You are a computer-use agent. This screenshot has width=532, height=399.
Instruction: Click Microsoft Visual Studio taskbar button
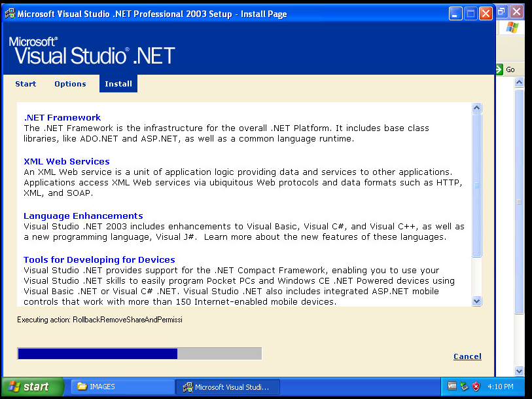click(228, 387)
